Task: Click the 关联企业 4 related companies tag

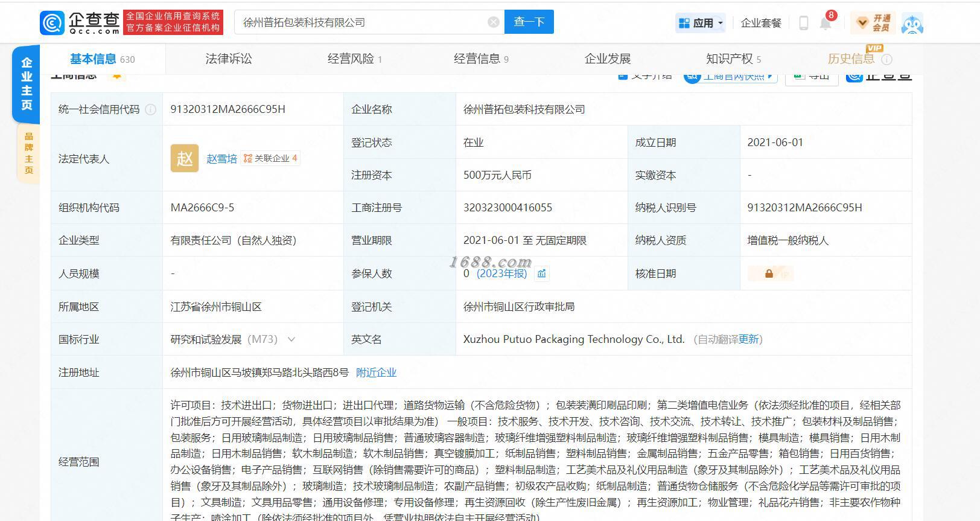Action: point(270,158)
